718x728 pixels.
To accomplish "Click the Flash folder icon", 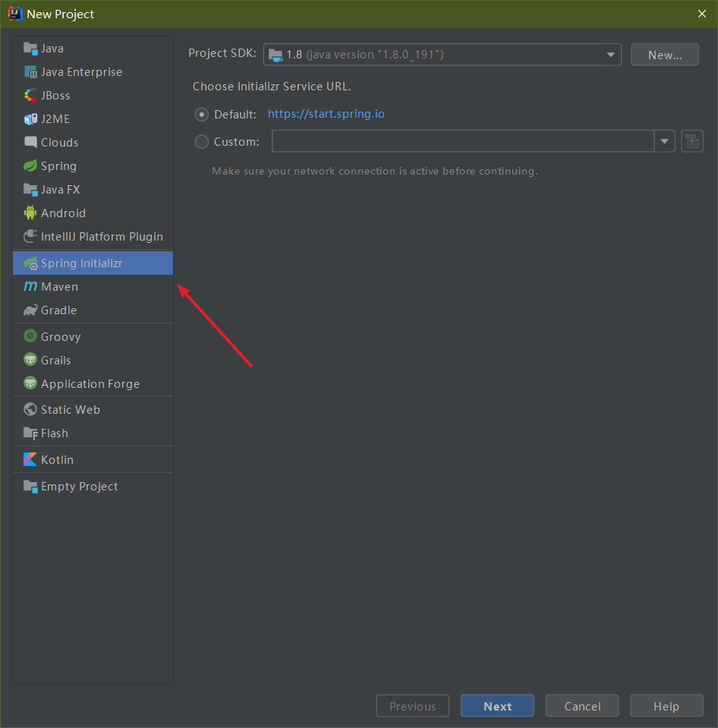I will [x=30, y=433].
